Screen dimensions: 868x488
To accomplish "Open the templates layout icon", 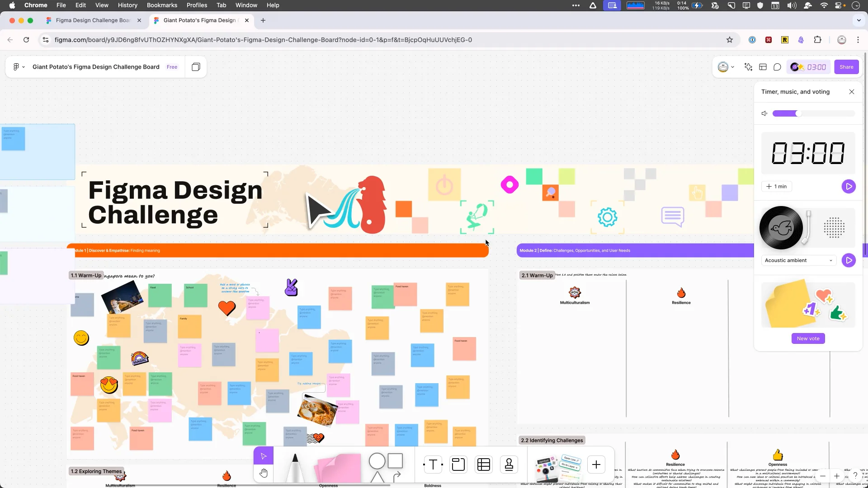I will 763,67.
